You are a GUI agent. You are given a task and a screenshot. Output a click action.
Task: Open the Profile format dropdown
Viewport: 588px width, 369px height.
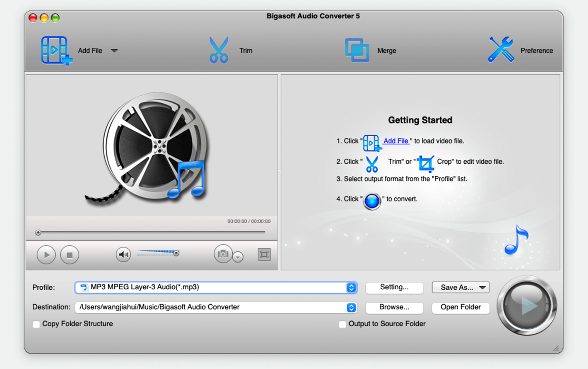point(351,287)
